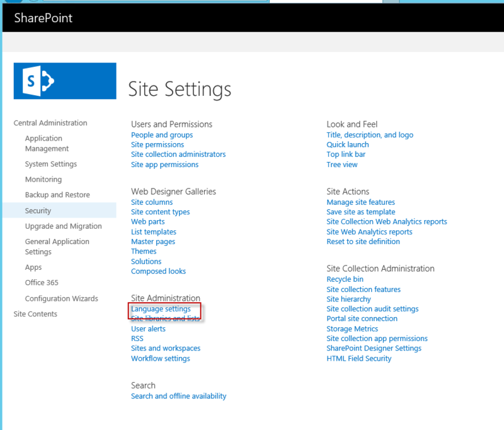Open the Solutions gallery link

(x=146, y=262)
